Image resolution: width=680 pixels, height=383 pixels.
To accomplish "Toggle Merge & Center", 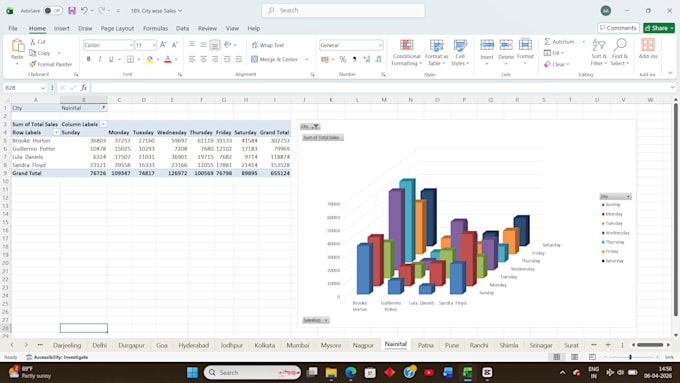I will [275, 59].
